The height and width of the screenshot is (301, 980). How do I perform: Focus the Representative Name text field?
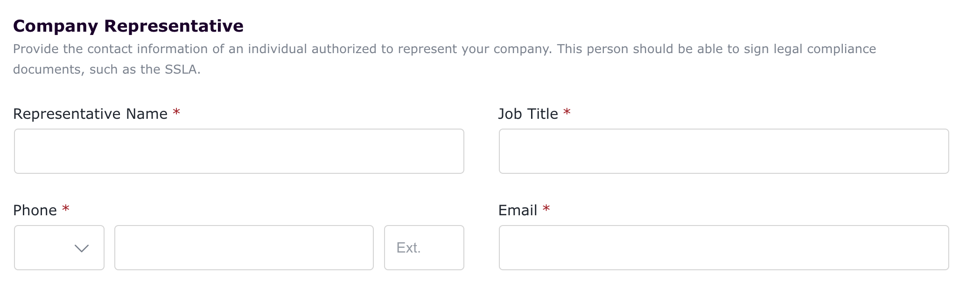(239, 151)
